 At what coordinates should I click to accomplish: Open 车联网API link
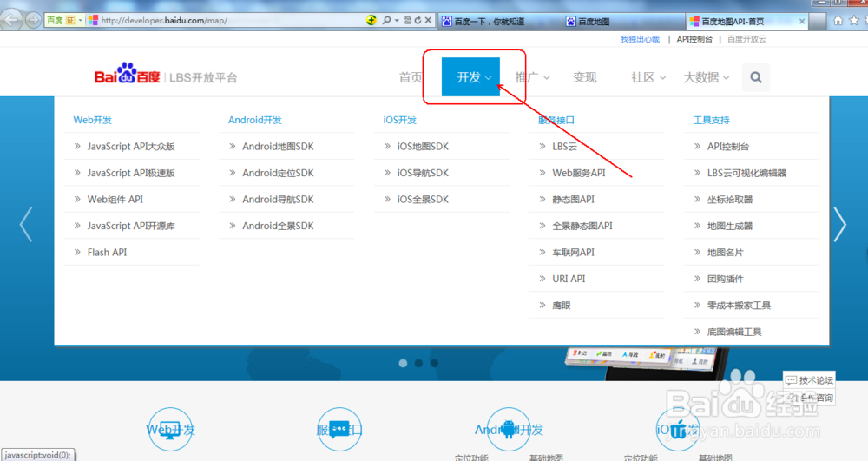pyautogui.click(x=573, y=253)
